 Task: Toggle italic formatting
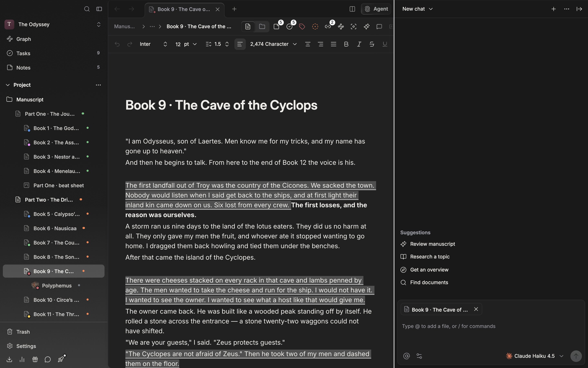pyautogui.click(x=359, y=44)
